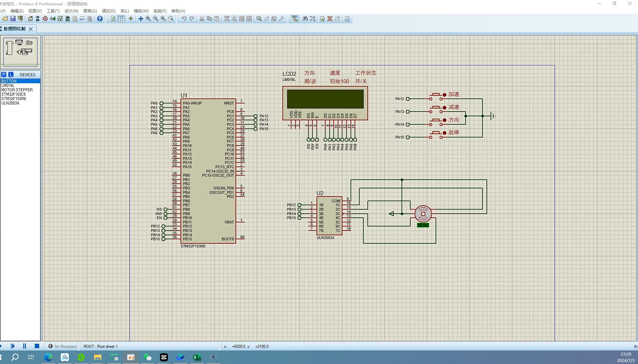Select ULN2003A in the devices list
Image resolution: width=638 pixels, height=364 pixels.
(20, 103)
